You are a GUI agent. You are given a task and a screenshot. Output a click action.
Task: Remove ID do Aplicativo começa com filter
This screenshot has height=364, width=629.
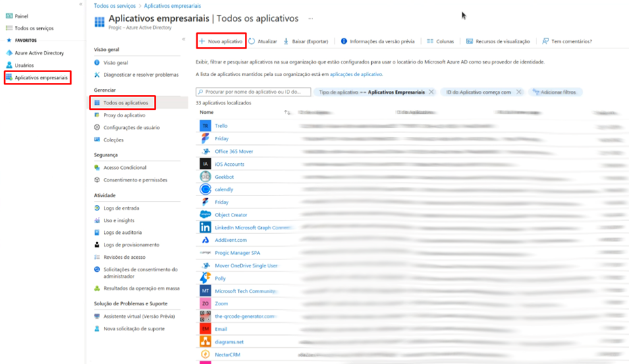click(x=519, y=92)
